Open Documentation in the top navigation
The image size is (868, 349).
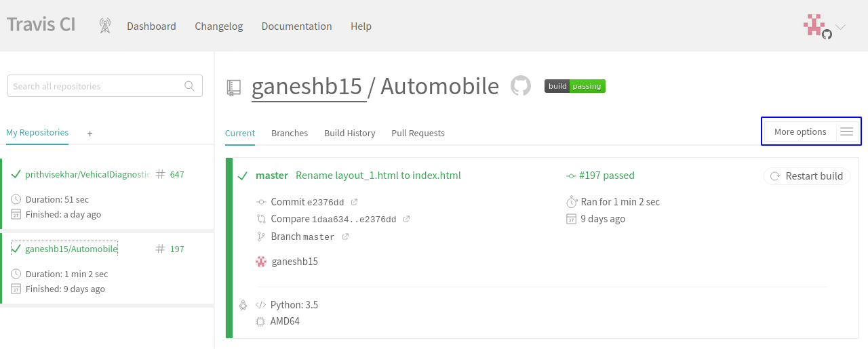pos(296,26)
